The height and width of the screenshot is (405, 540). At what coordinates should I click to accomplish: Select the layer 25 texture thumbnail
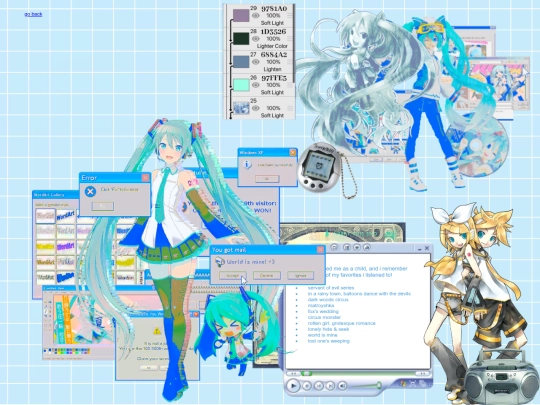241,108
